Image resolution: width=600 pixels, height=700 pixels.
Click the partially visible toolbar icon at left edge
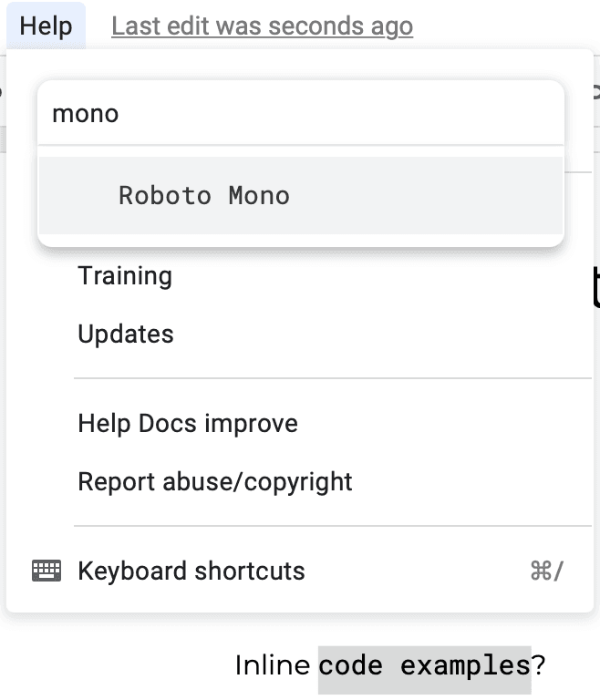pos(1,91)
